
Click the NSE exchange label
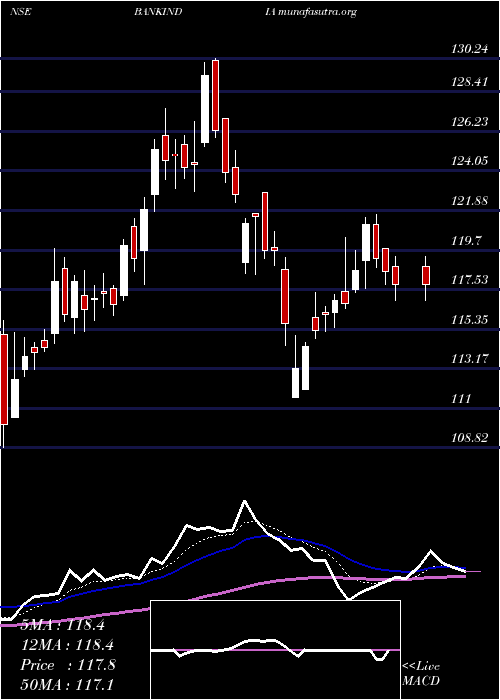pos(21,12)
